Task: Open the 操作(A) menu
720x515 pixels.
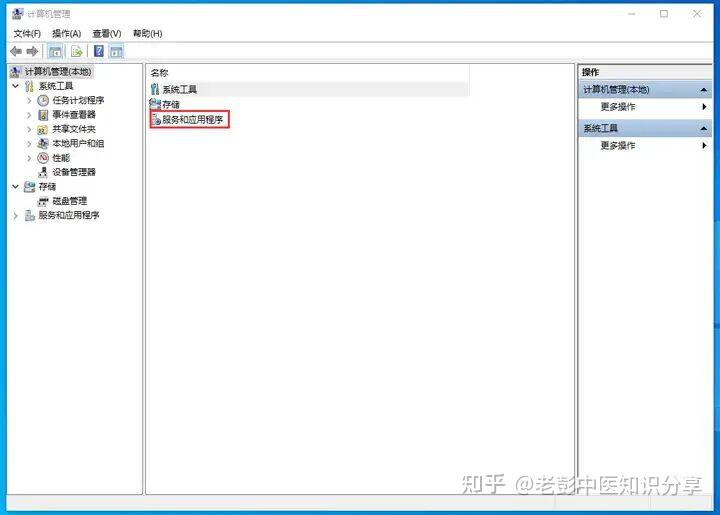Action: click(x=67, y=34)
